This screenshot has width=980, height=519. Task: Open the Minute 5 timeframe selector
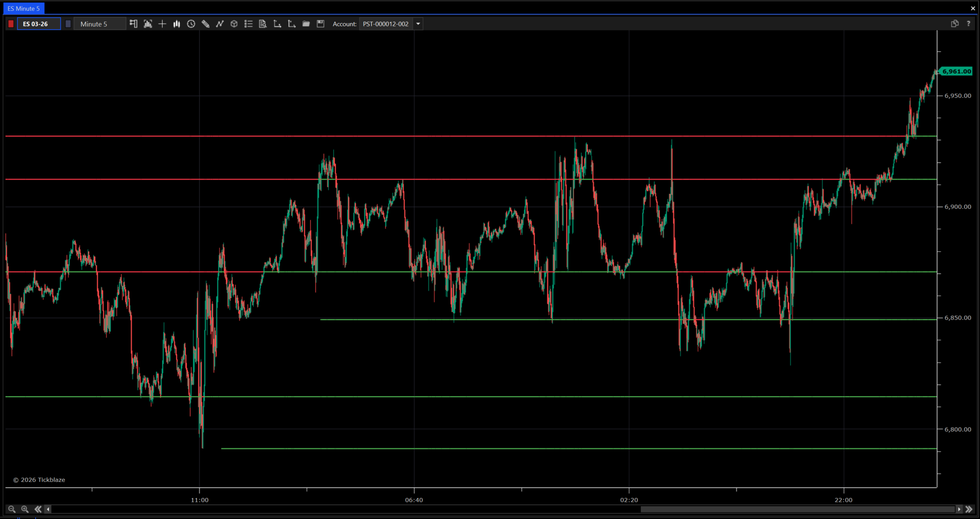coord(100,24)
